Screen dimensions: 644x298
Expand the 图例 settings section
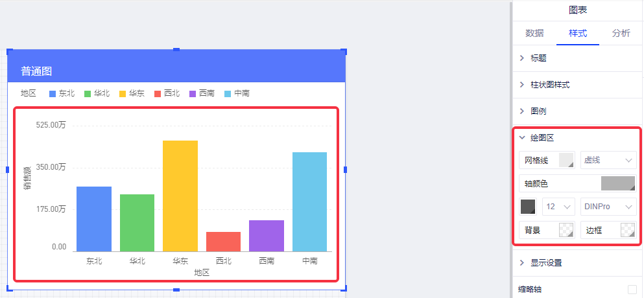[x=538, y=111]
